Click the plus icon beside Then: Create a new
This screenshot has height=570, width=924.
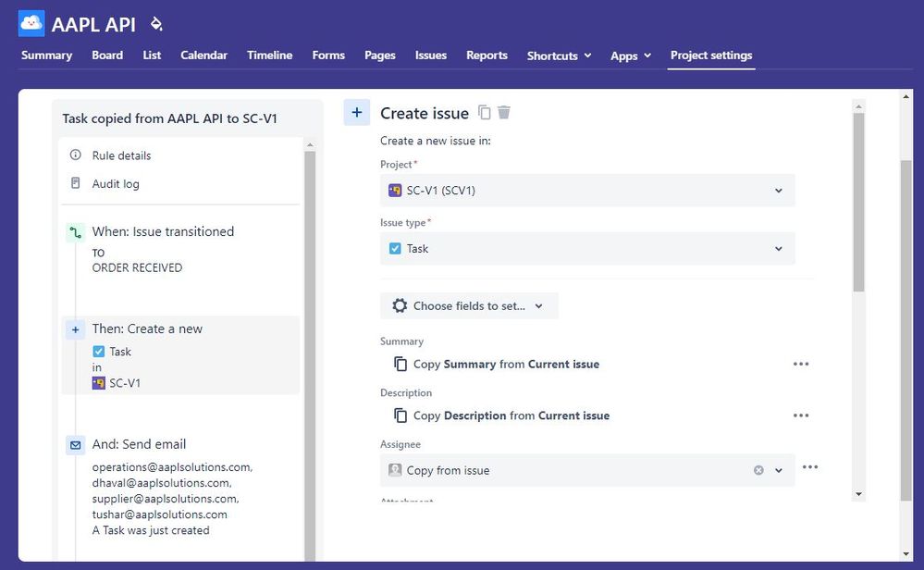[76, 329]
